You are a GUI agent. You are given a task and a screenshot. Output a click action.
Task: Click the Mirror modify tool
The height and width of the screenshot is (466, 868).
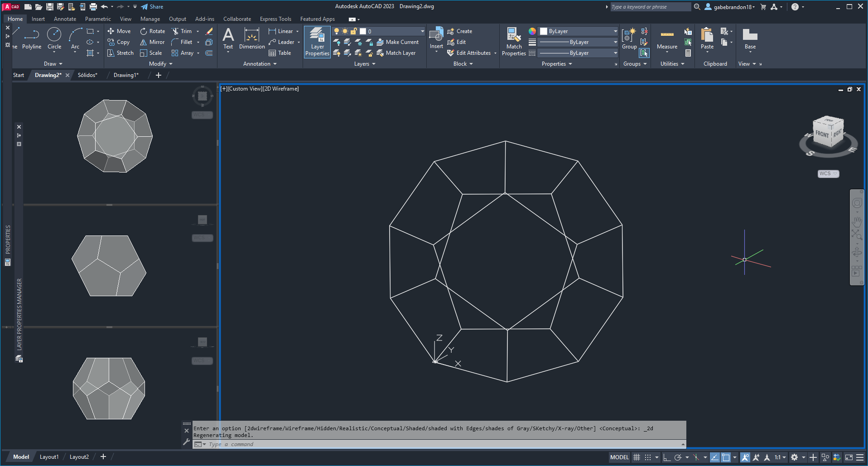pos(152,42)
